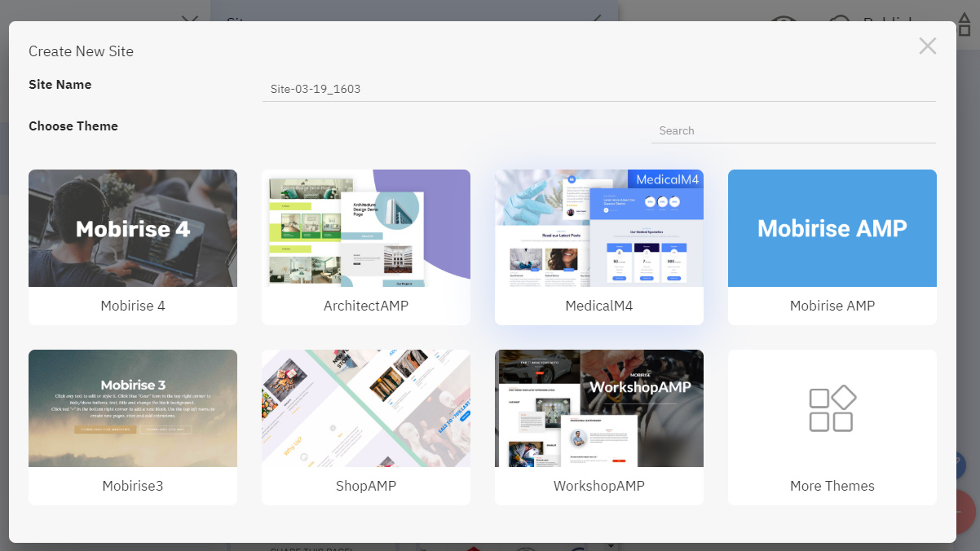This screenshot has width=980, height=551.
Task: Choose the MedicalM4 theme preview
Action: pyautogui.click(x=598, y=228)
